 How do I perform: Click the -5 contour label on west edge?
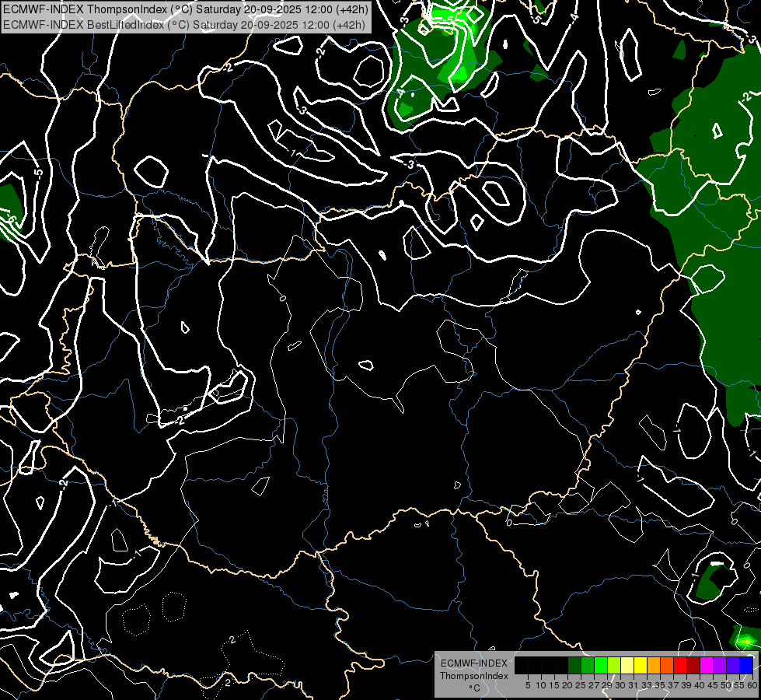[x=38, y=173]
